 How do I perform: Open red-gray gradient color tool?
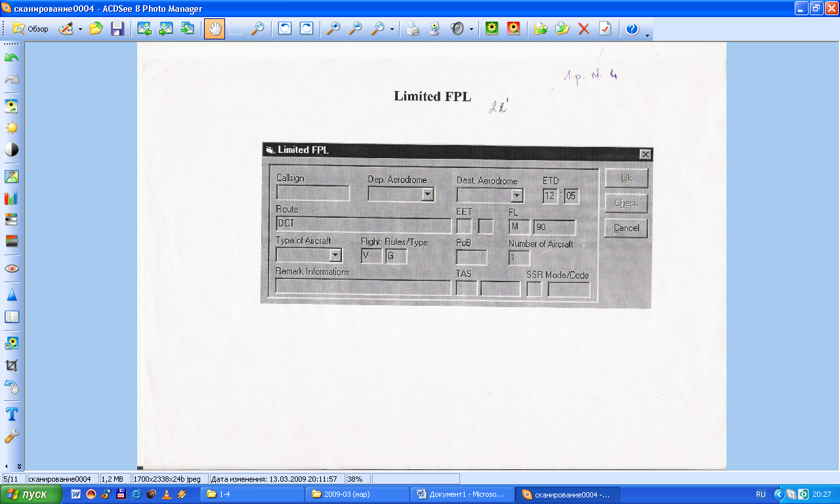[x=12, y=241]
